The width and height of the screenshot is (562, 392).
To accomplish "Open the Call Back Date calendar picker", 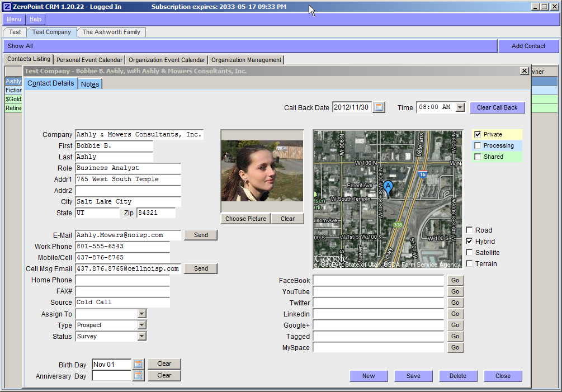I will point(379,107).
